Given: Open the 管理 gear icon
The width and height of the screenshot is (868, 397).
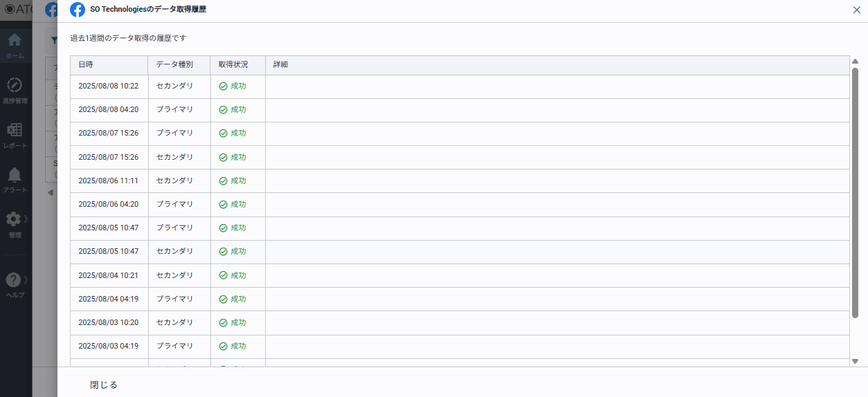Looking at the screenshot, I should coord(14,220).
